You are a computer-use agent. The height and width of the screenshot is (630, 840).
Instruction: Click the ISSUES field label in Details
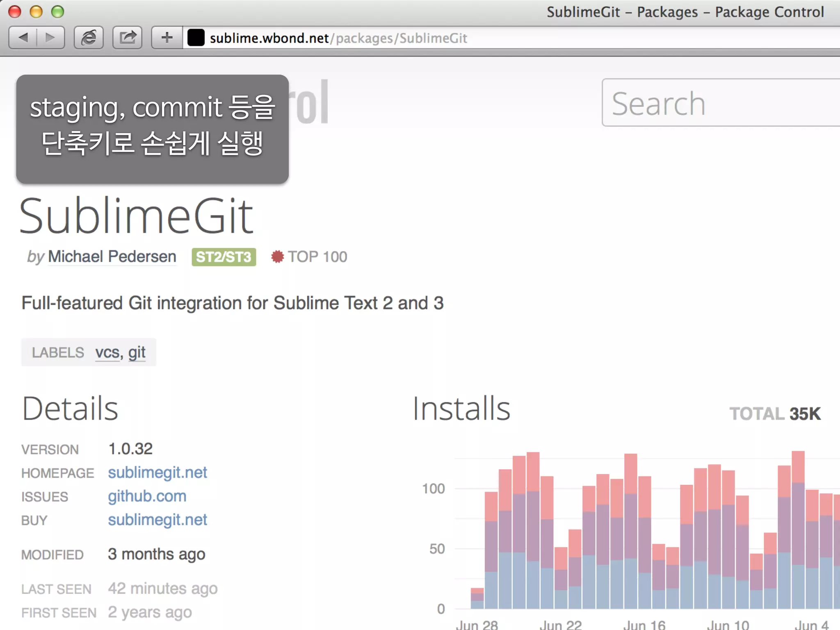pos(45,497)
